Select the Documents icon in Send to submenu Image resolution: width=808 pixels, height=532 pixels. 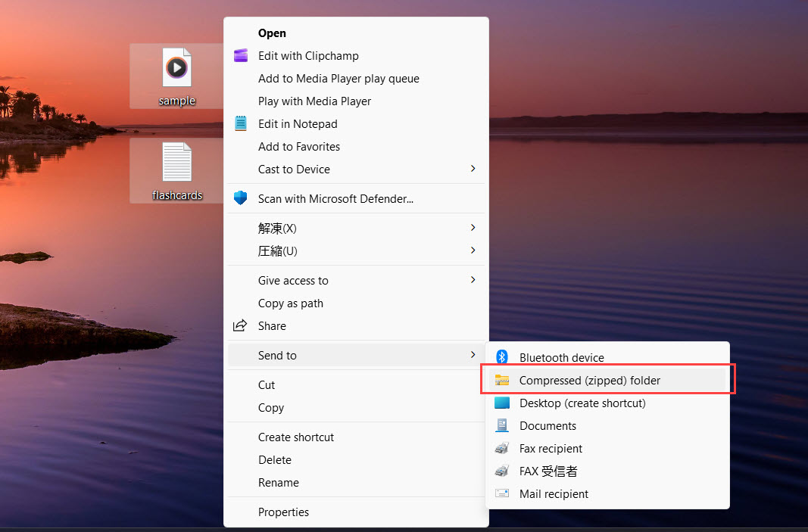coord(501,425)
